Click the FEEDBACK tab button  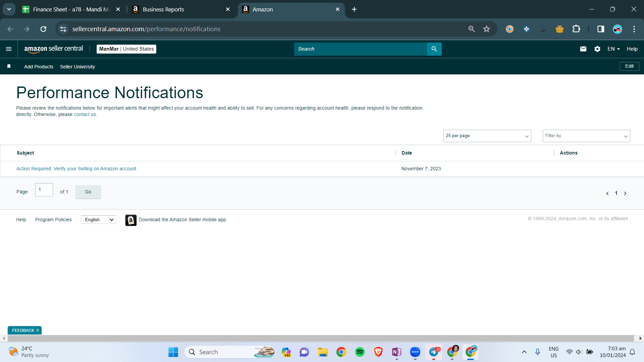(x=23, y=330)
